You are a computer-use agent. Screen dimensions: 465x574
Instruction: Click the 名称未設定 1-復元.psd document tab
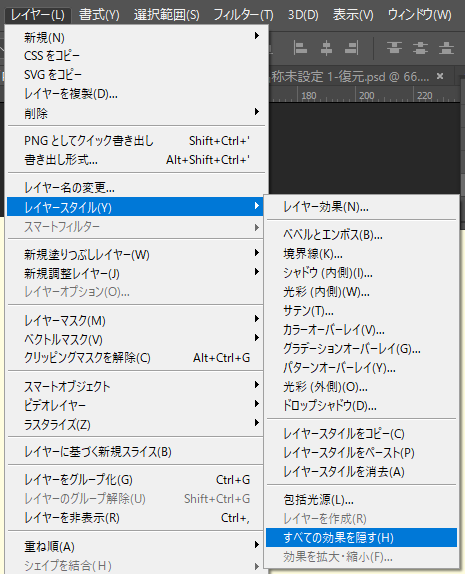pyautogui.click(x=350, y=77)
